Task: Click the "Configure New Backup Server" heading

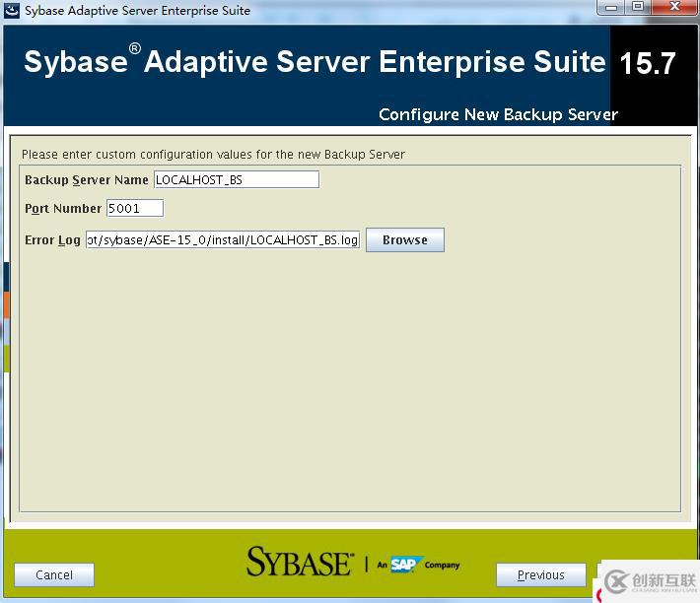Action: [498, 114]
